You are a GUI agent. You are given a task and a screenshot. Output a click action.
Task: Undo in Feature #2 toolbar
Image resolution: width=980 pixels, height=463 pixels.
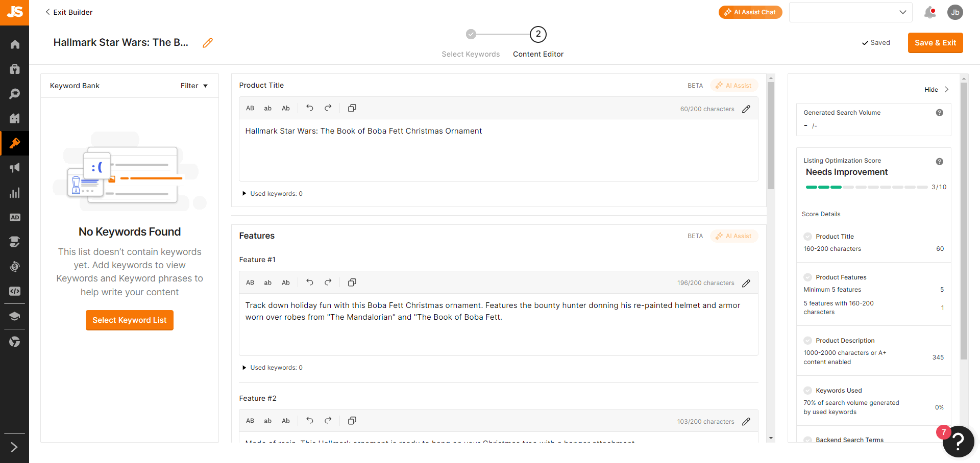click(x=310, y=420)
